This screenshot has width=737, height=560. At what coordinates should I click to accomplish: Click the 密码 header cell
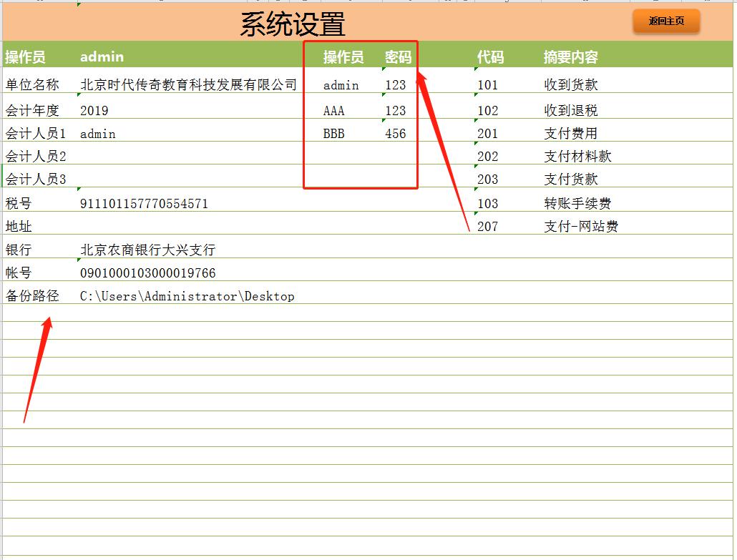pos(398,57)
